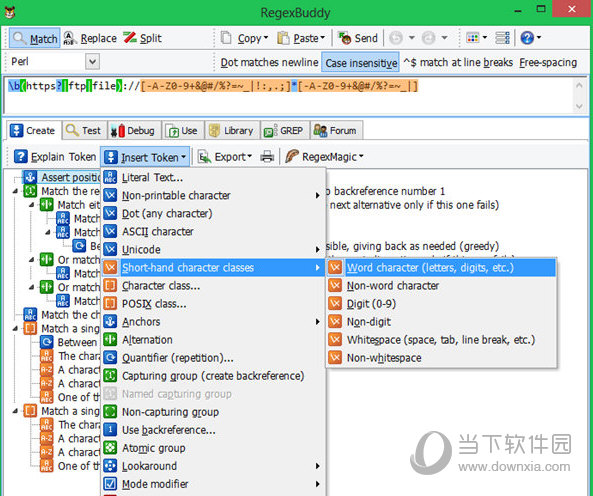593x496 pixels.
Task: Click the Alternation icon in menu
Action: point(110,339)
